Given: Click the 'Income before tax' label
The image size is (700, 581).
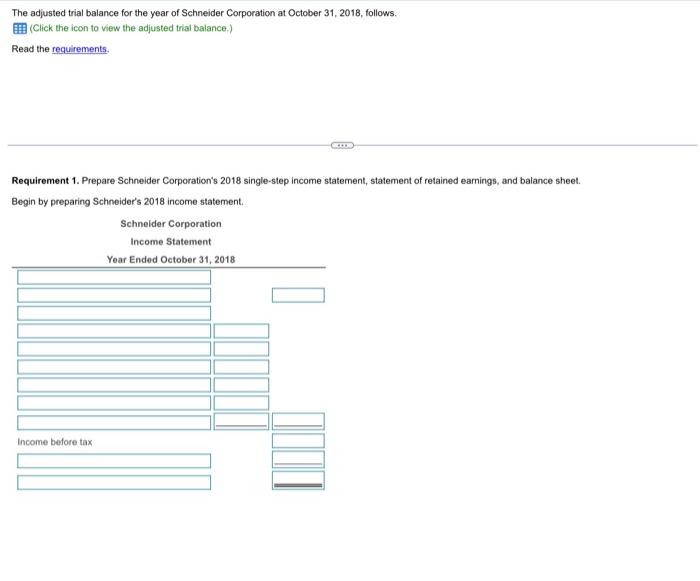Looking at the screenshot, I should click(x=55, y=442).
